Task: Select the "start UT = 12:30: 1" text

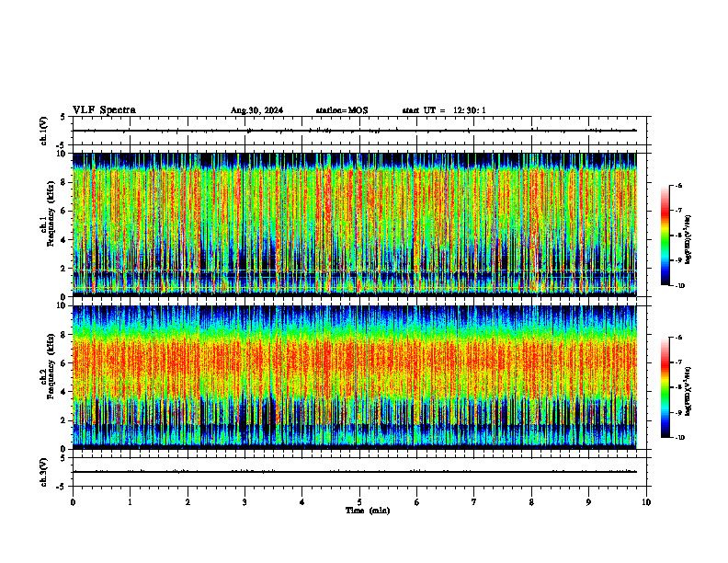Action: click(444, 110)
